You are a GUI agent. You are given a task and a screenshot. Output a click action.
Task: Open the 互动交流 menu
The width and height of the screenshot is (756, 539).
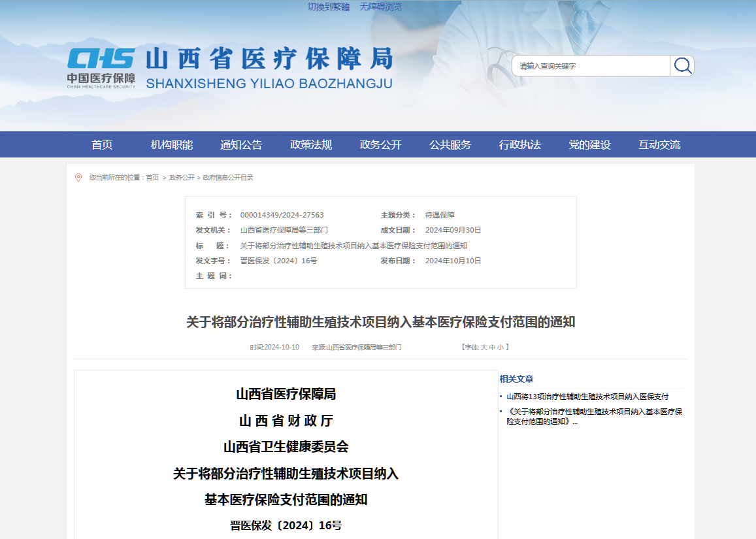659,144
